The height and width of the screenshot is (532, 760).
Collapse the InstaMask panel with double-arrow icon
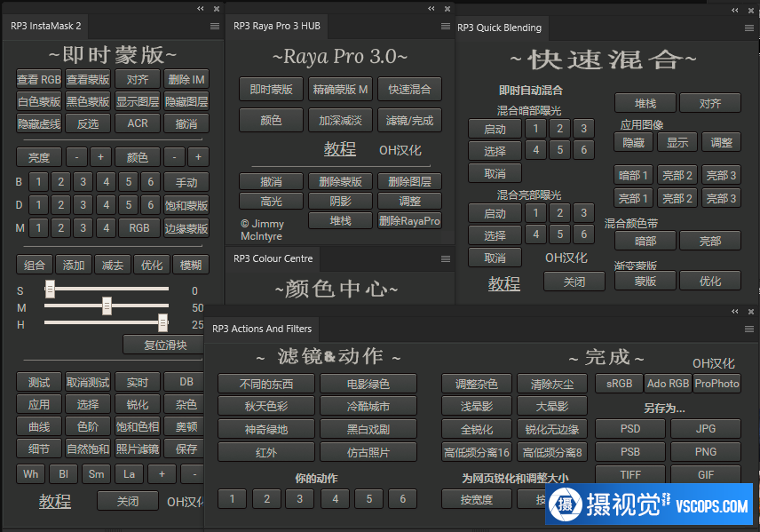(x=201, y=9)
